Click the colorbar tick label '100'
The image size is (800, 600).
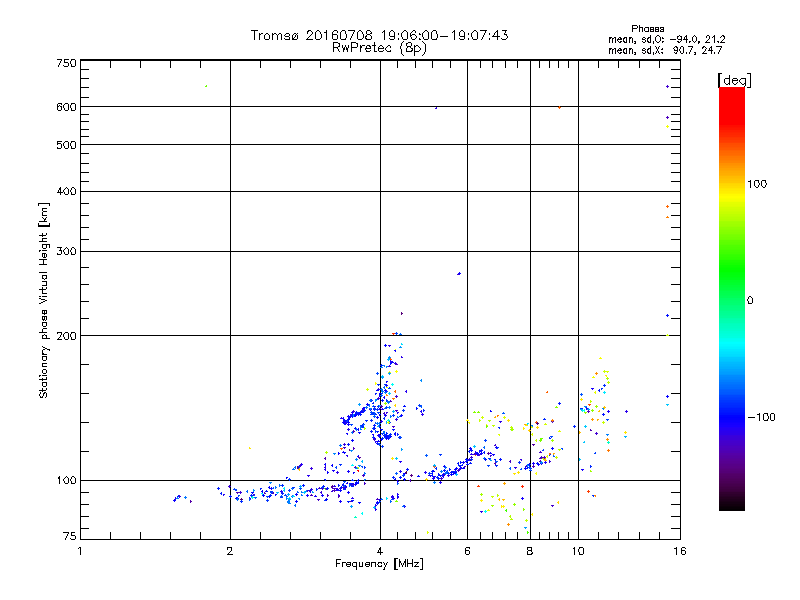(x=757, y=184)
